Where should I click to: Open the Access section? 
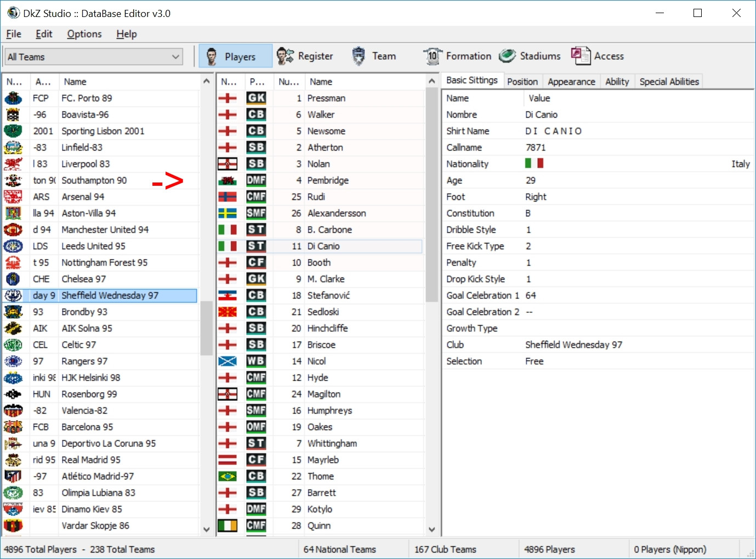point(597,56)
